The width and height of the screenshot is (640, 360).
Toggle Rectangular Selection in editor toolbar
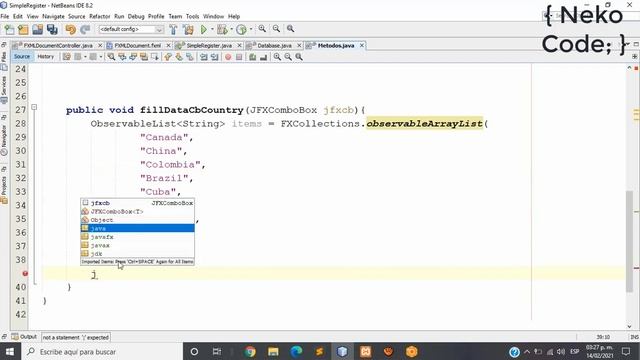click(x=155, y=57)
